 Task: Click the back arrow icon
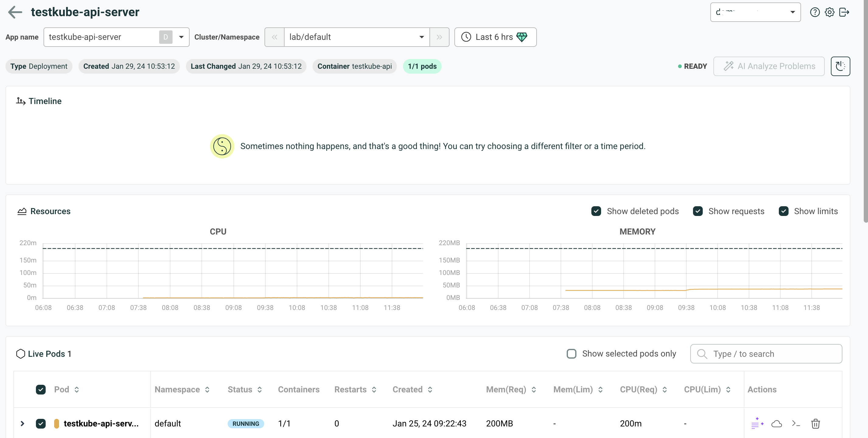[x=15, y=12]
